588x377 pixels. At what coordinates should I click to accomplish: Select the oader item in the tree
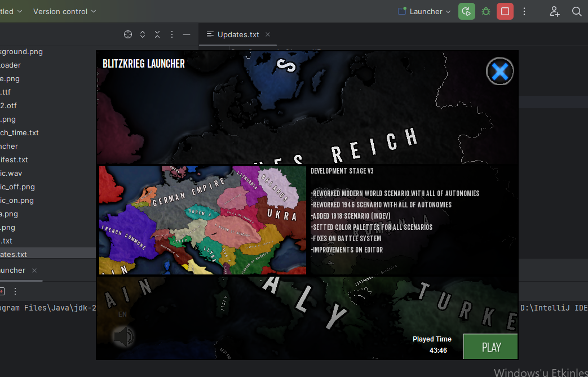(11, 65)
